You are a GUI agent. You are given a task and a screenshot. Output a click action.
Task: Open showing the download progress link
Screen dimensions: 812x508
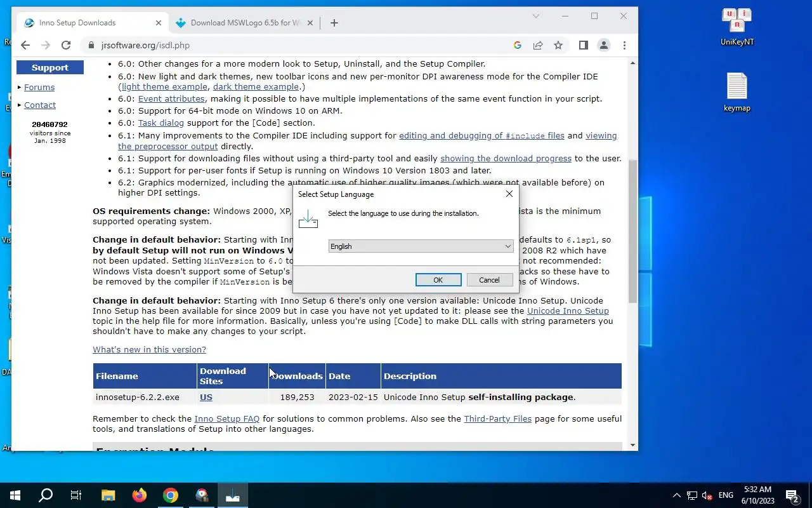point(506,159)
